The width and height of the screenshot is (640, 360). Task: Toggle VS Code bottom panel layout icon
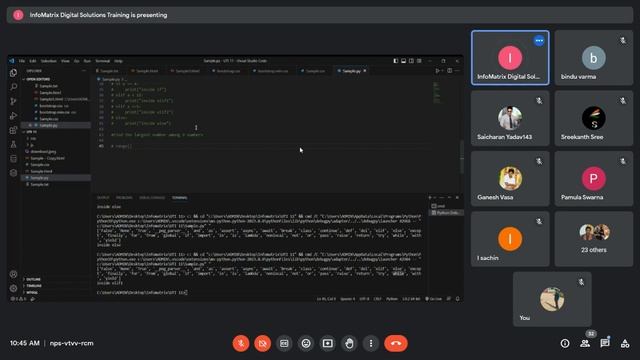pos(403,61)
